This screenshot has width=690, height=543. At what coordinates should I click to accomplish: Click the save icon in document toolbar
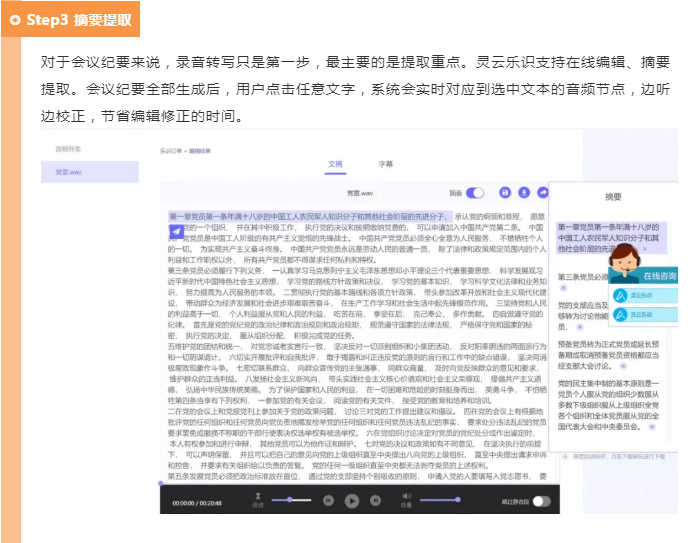click(507, 192)
